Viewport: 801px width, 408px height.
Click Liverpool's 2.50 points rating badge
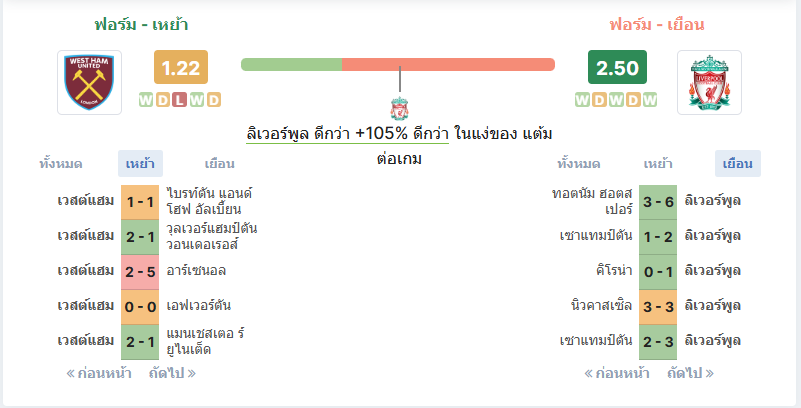coord(617,67)
